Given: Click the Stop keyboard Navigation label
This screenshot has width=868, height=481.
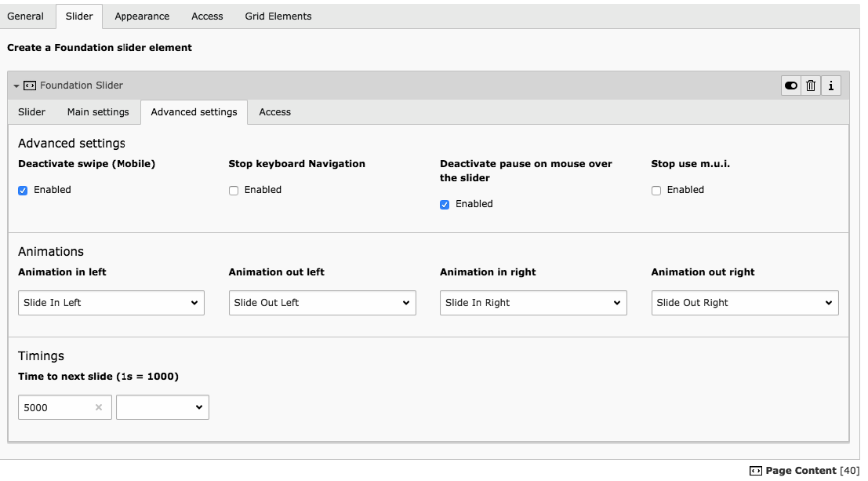Looking at the screenshot, I should [x=296, y=163].
